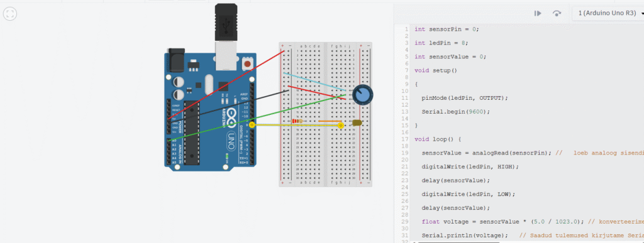Select the LED on the breadboard
Image resolution: width=644 pixels, height=243 pixels.
click(x=357, y=122)
